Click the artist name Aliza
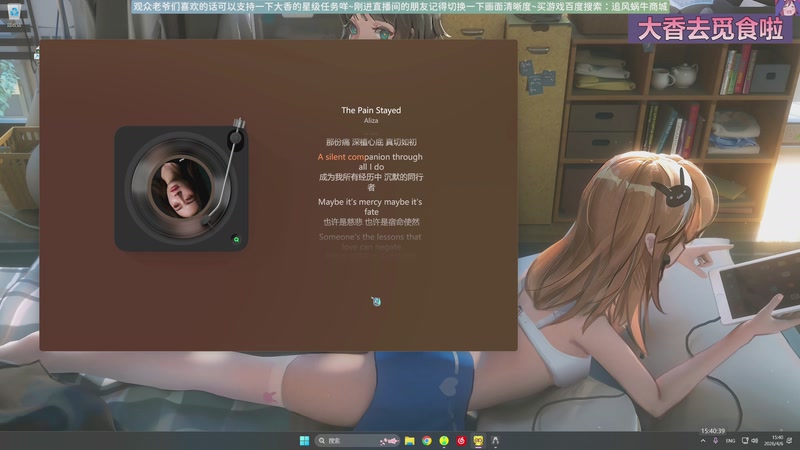 [x=371, y=120]
